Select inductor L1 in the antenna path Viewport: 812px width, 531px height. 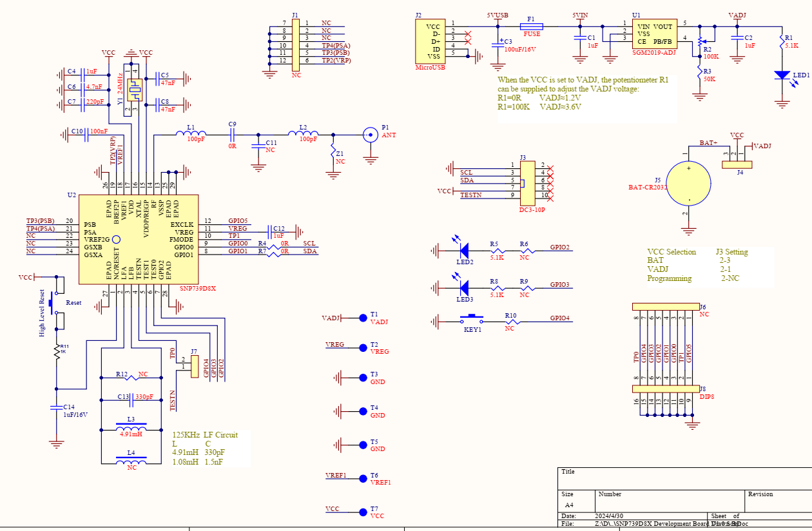[191, 133]
